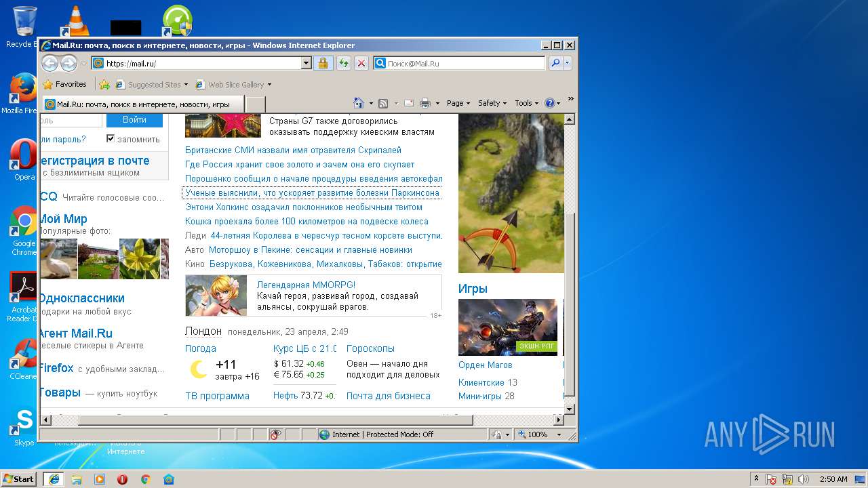Viewport: 868px width, 488px height.
Task: Open the address bar URL history dropdown
Action: (306, 63)
